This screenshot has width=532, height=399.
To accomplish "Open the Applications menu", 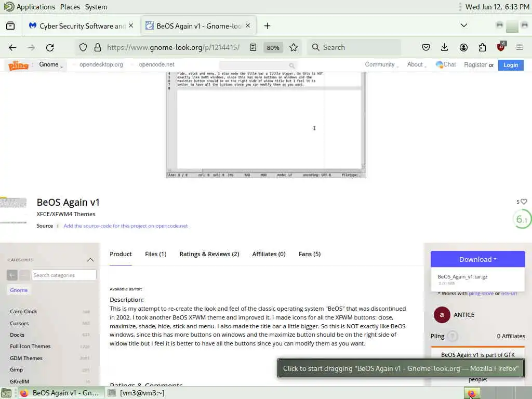I will [36, 7].
